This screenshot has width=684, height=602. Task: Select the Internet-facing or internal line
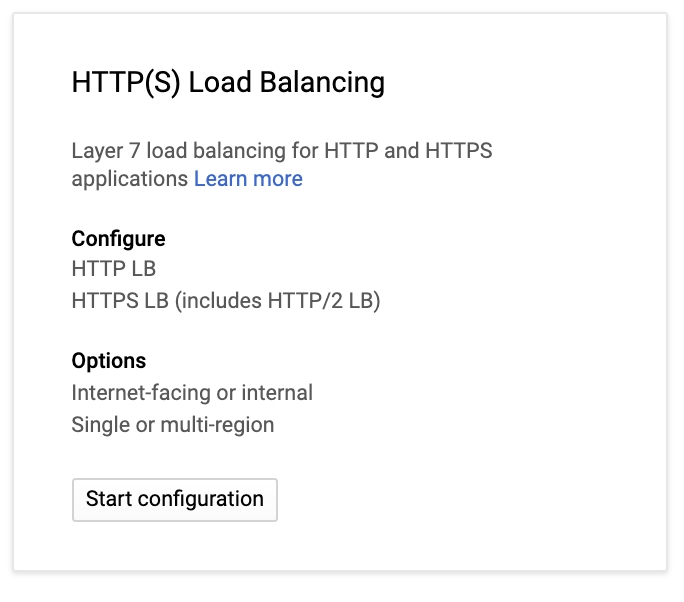pyautogui.click(x=192, y=393)
